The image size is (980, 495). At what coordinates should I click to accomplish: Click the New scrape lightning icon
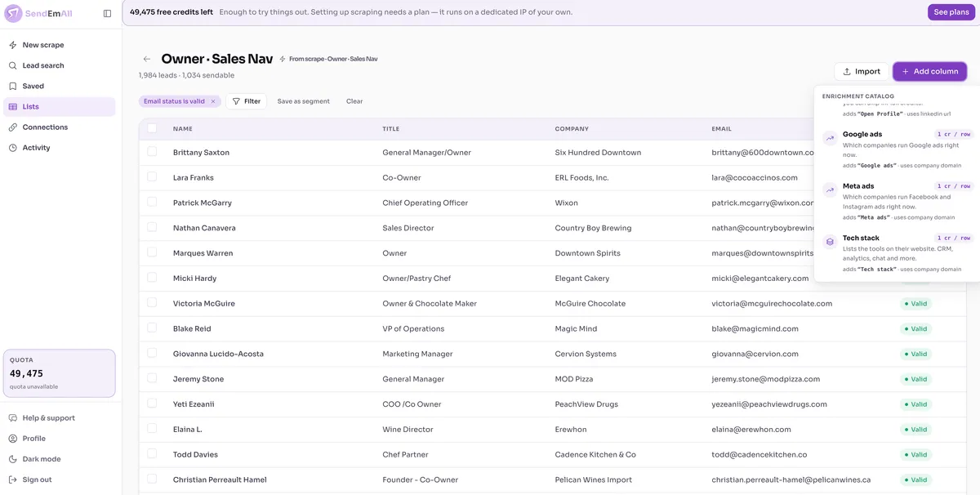coord(13,45)
